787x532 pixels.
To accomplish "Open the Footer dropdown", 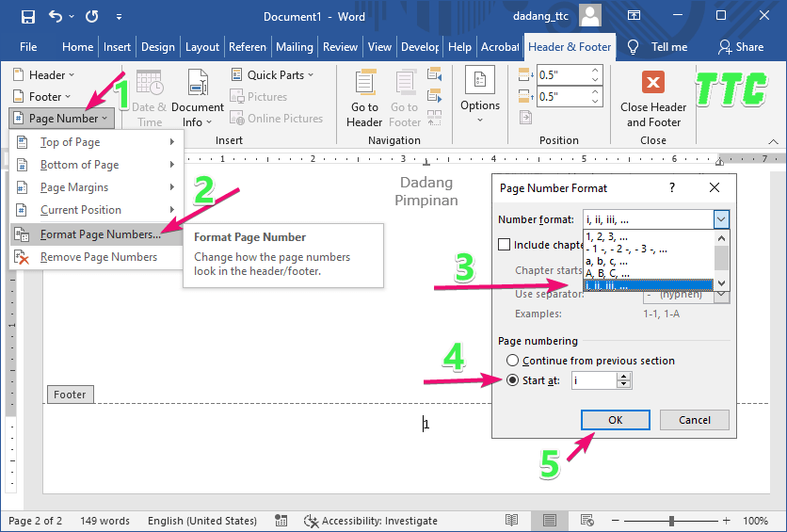I will tap(42, 96).
